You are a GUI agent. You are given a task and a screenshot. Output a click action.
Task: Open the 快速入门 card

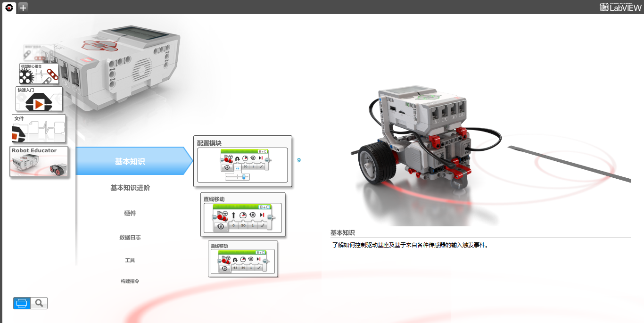pyautogui.click(x=39, y=99)
